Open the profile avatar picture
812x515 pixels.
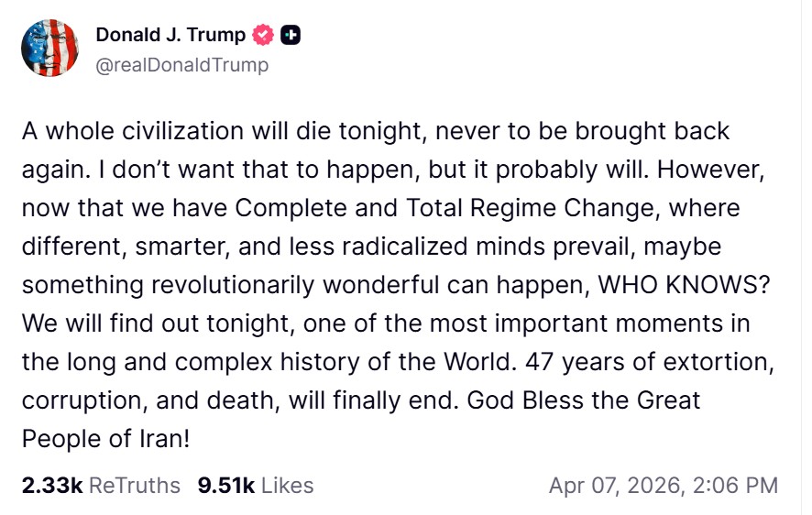coord(49,48)
